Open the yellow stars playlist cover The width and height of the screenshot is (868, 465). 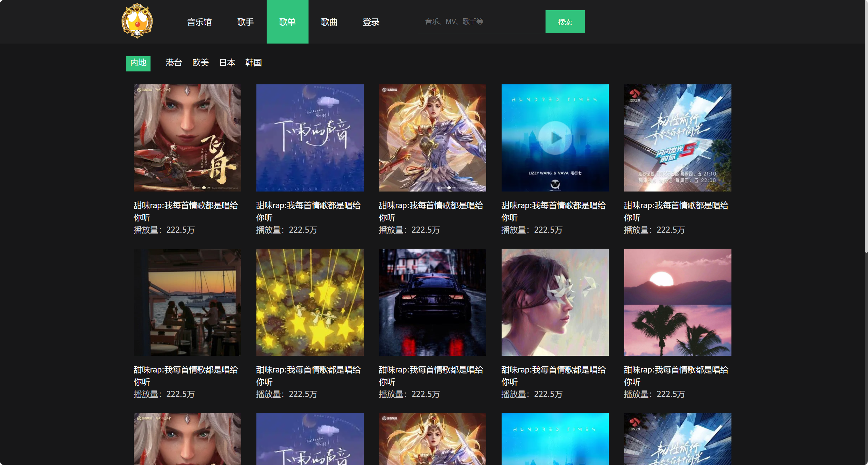pos(310,302)
